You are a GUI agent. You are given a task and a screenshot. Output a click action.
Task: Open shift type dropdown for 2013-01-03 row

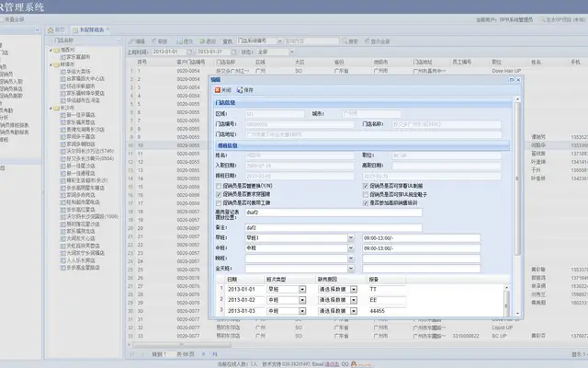pos(302,311)
